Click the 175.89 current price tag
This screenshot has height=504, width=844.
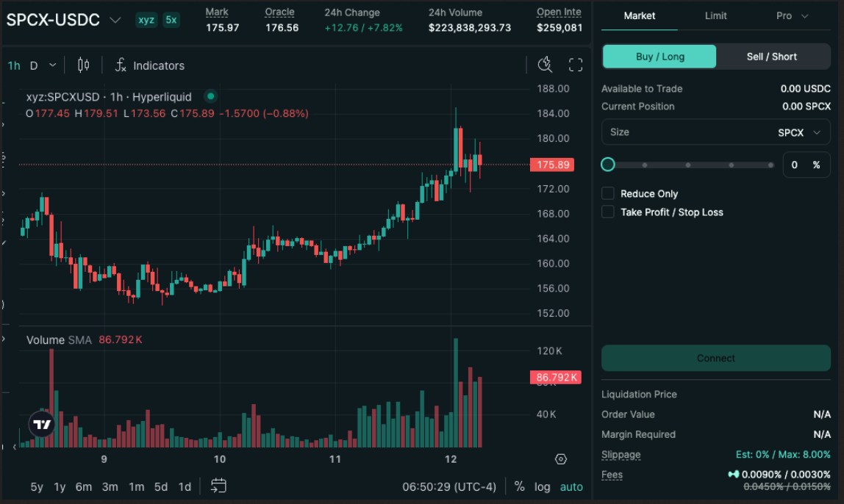551,165
